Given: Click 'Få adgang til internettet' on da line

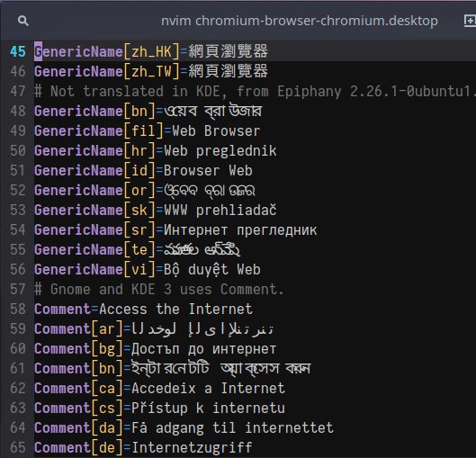Looking at the screenshot, I should coord(232,428).
